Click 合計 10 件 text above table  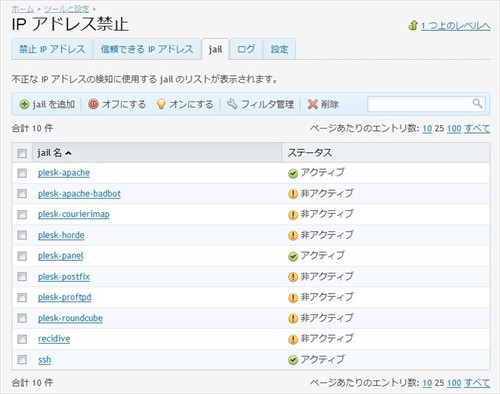point(32,128)
